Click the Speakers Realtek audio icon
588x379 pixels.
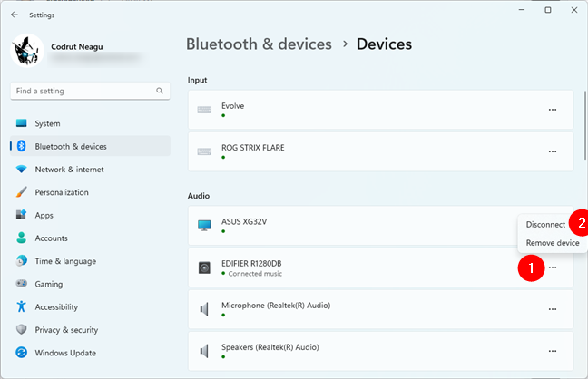click(x=204, y=351)
